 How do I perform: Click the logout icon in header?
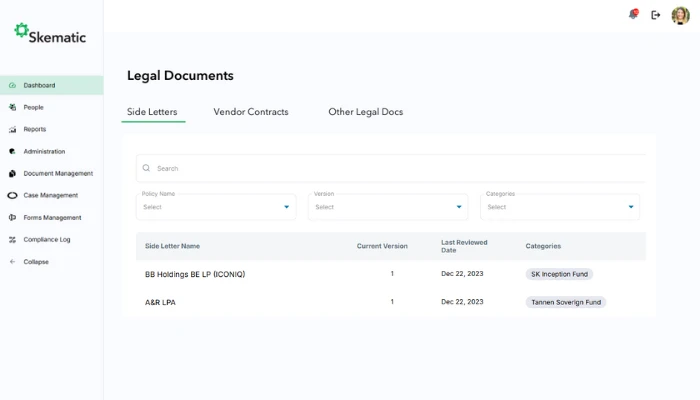pyautogui.click(x=656, y=15)
